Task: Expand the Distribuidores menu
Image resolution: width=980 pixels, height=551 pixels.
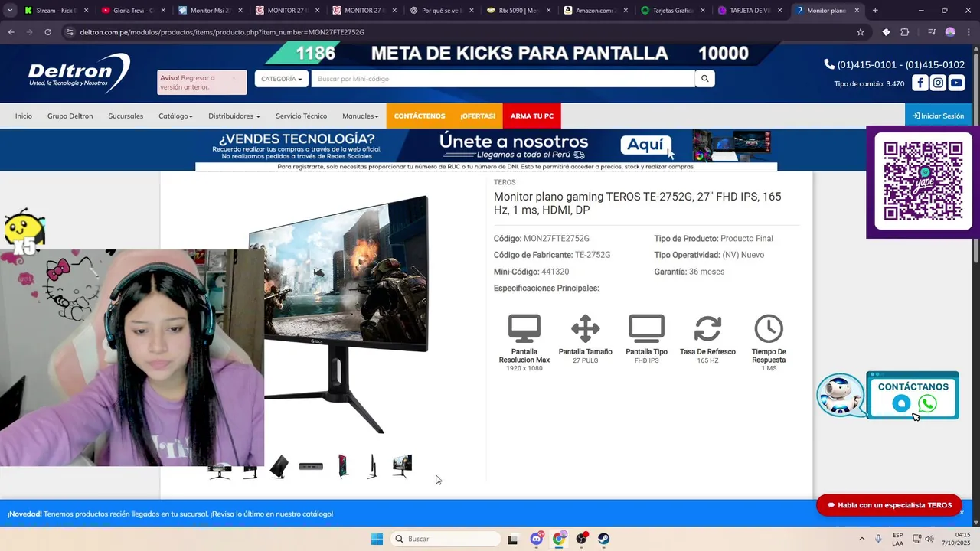Action: coord(234,116)
